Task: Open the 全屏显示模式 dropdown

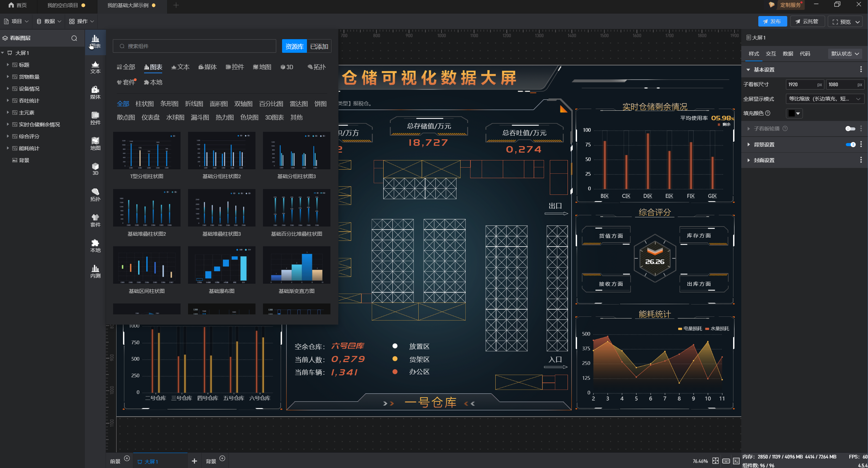Action: (x=824, y=99)
